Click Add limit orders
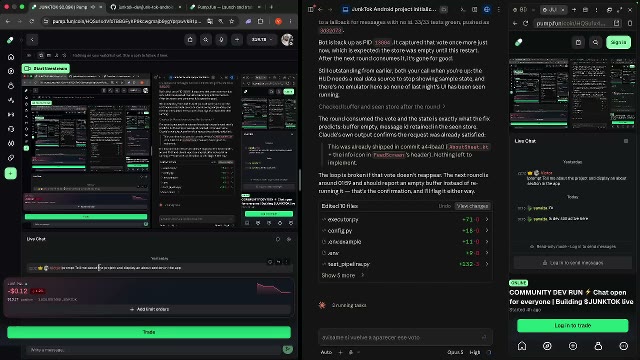Image resolution: width=640 pixels, height=360 pixels. (x=149, y=309)
